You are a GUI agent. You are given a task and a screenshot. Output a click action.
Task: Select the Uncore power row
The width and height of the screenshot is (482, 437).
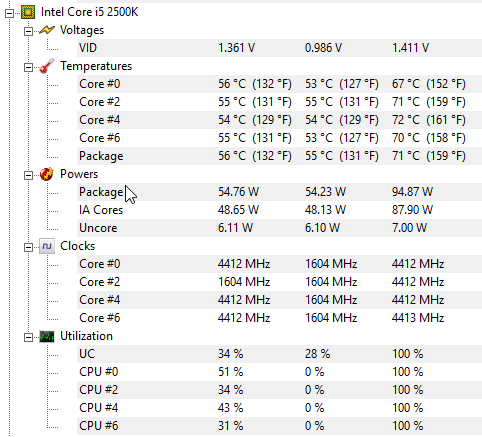pyautogui.click(x=279, y=228)
